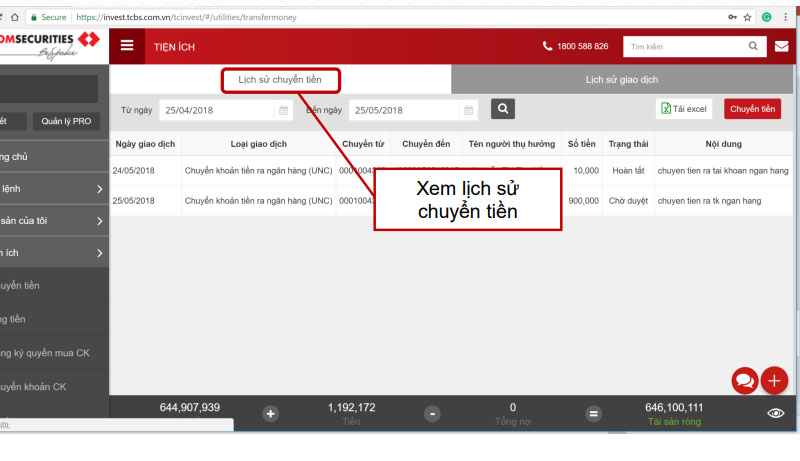This screenshot has width=800, height=461.
Task: Click the minus circle in the bottom bar
Action: click(x=432, y=414)
